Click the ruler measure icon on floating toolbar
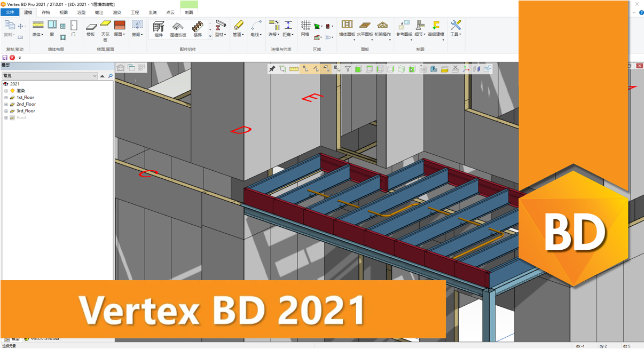The image size is (644, 349). (x=293, y=69)
